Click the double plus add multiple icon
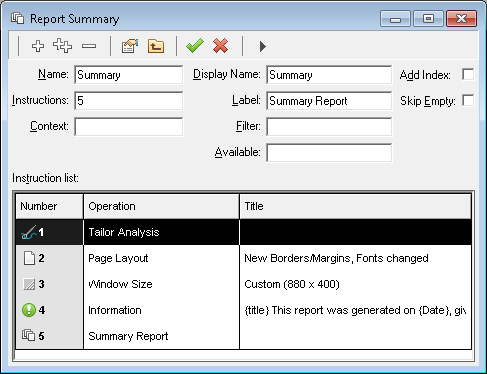 pyautogui.click(x=62, y=46)
